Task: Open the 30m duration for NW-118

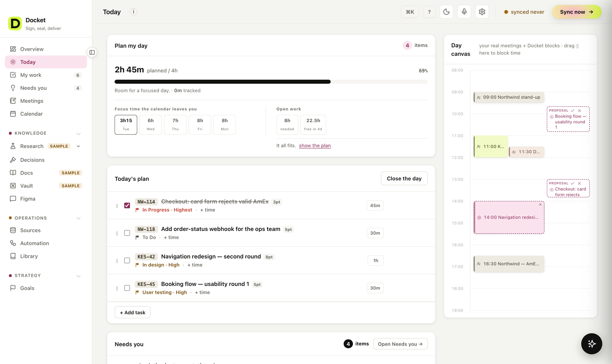Action: click(x=375, y=233)
